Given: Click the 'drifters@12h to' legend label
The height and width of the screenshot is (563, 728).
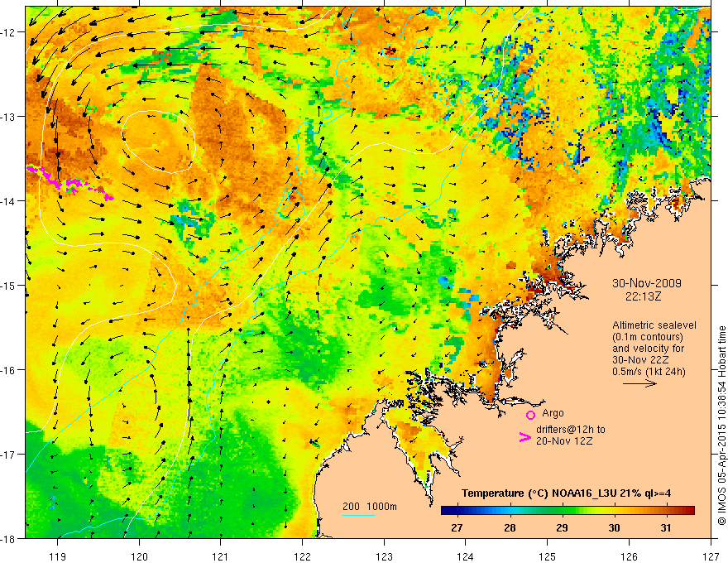Looking at the screenshot, I should [571, 430].
